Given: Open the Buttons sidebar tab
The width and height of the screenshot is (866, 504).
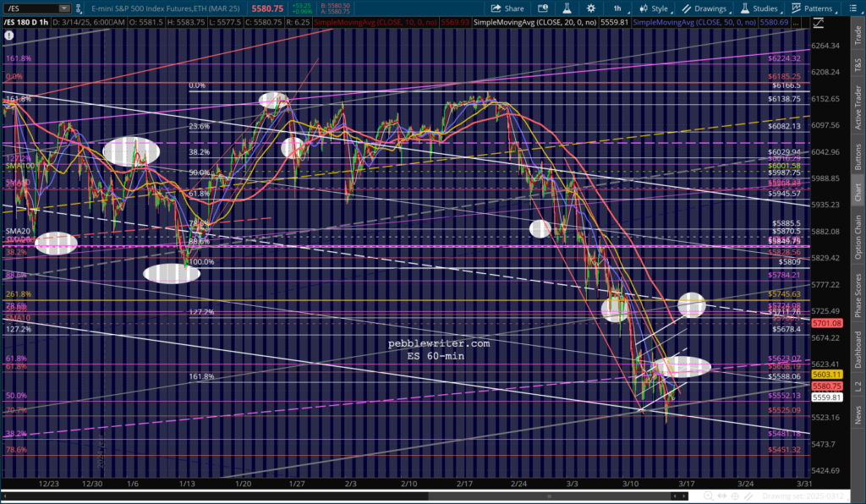Looking at the screenshot, I should (x=858, y=156).
